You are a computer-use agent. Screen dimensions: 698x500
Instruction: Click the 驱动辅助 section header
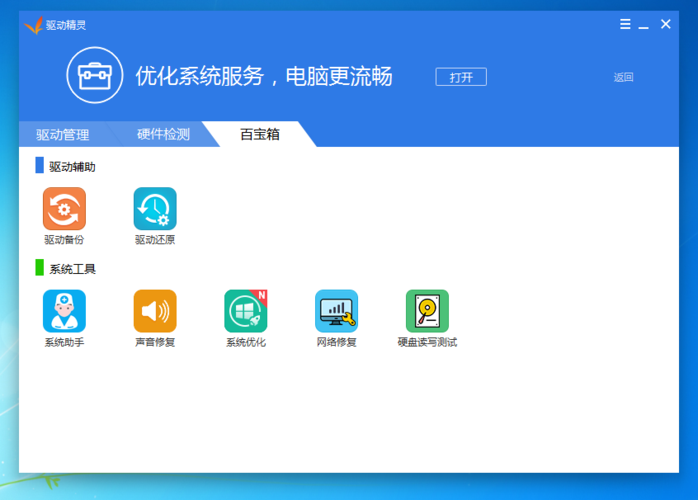[x=72, y=167]
